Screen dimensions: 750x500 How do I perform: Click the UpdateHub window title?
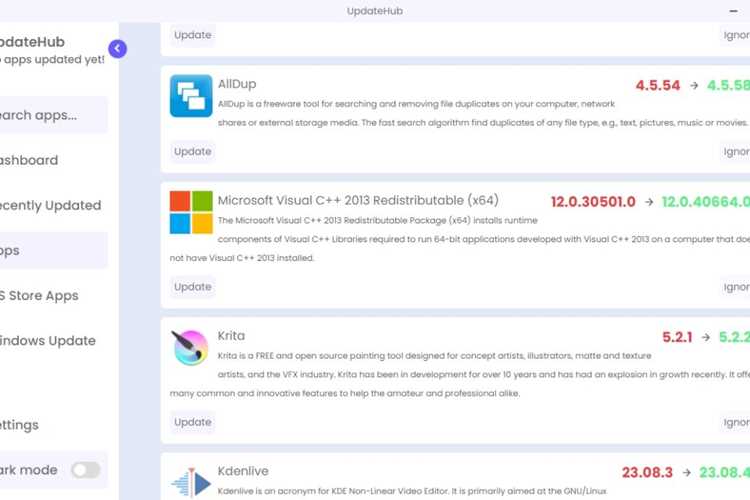click(x=375, y=11)
